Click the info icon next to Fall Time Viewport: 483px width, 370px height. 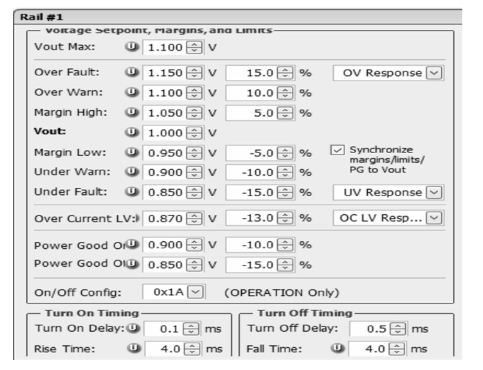tap(338, 348)
